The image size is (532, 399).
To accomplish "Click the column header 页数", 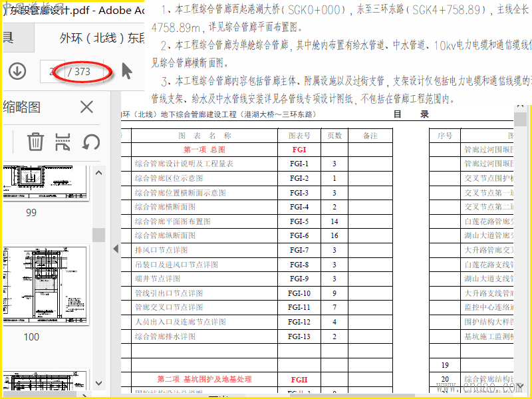I will click(x=334, y=136).
